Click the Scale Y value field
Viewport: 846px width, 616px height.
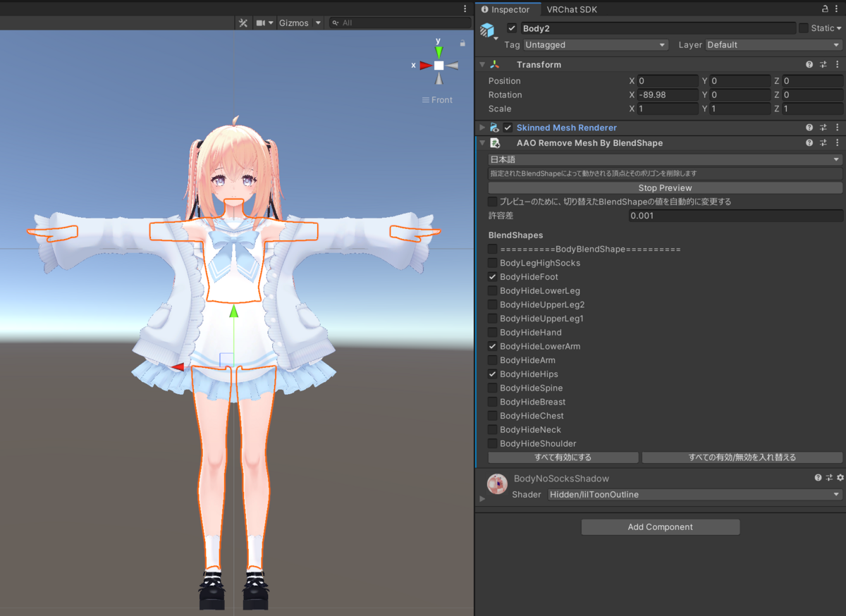pos(740,109)
